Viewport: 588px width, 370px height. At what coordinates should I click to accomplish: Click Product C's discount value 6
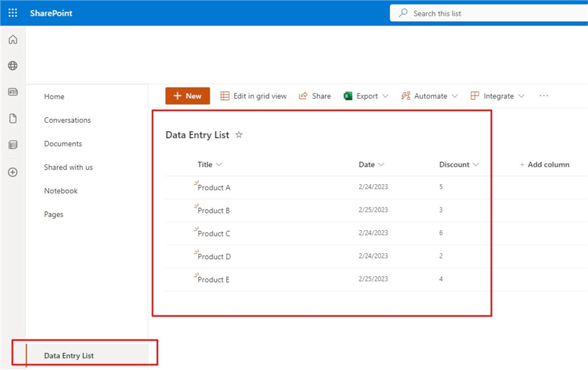tap(441, 233)
